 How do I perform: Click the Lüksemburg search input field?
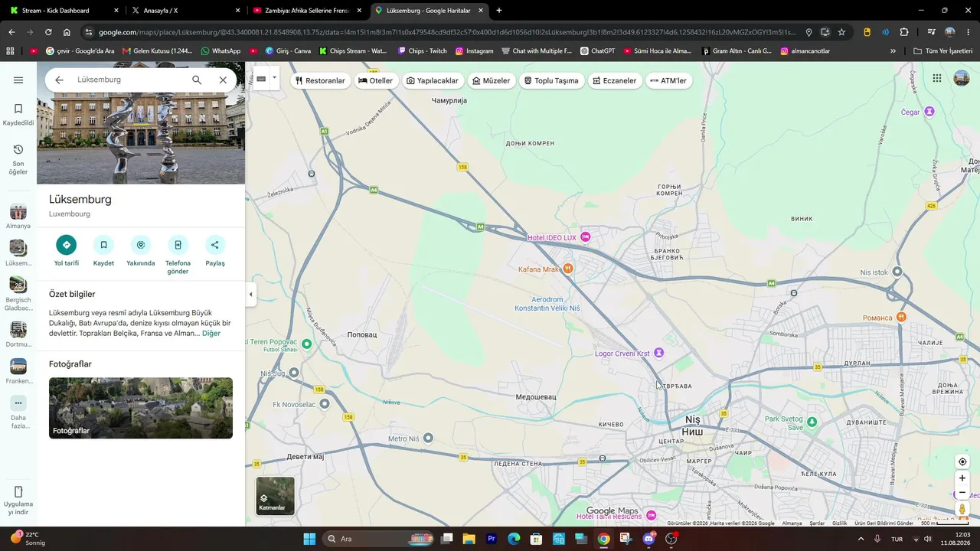tap(129, 80)
